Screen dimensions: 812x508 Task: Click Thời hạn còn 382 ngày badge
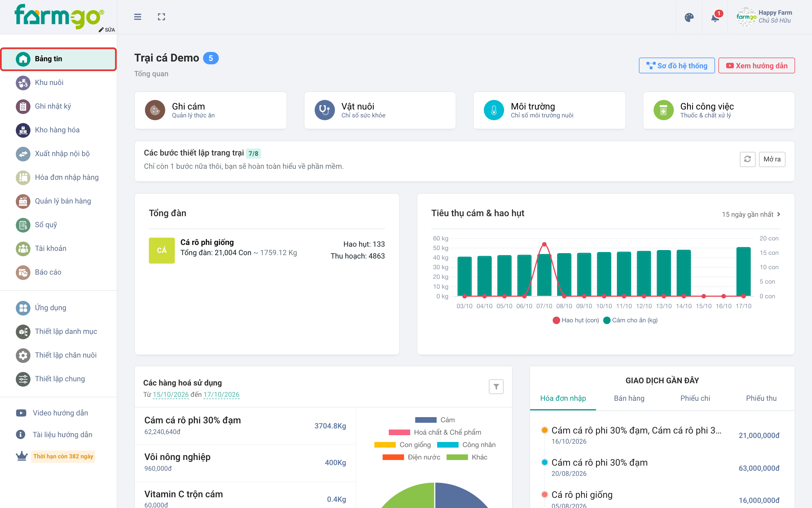(63, 456)
